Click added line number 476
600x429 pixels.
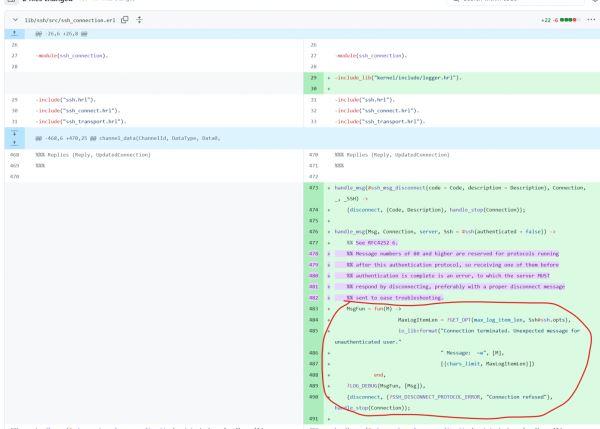[313, 232]
